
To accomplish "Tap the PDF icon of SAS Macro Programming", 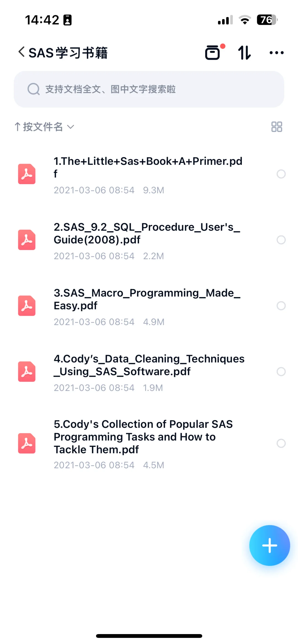I will click(27, 306).
